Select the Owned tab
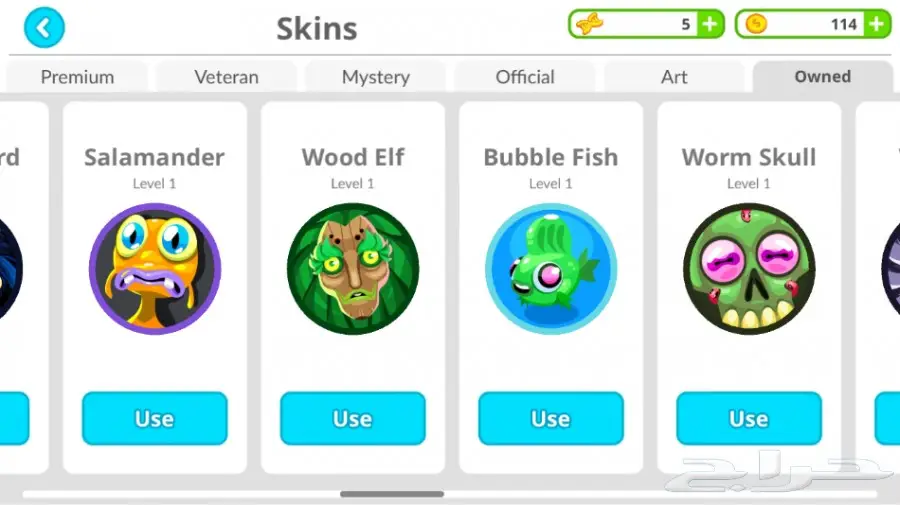900x505 pixels. pos(823,77)
